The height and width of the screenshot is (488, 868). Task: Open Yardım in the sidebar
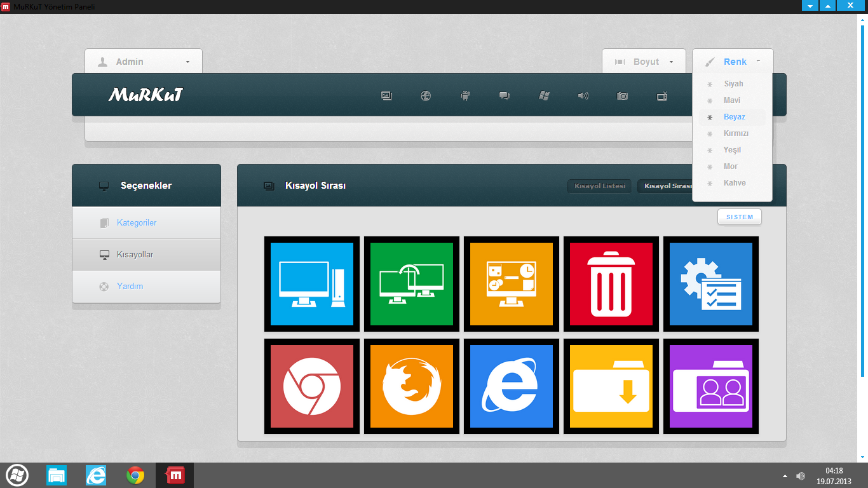click(x=146, y=287)
